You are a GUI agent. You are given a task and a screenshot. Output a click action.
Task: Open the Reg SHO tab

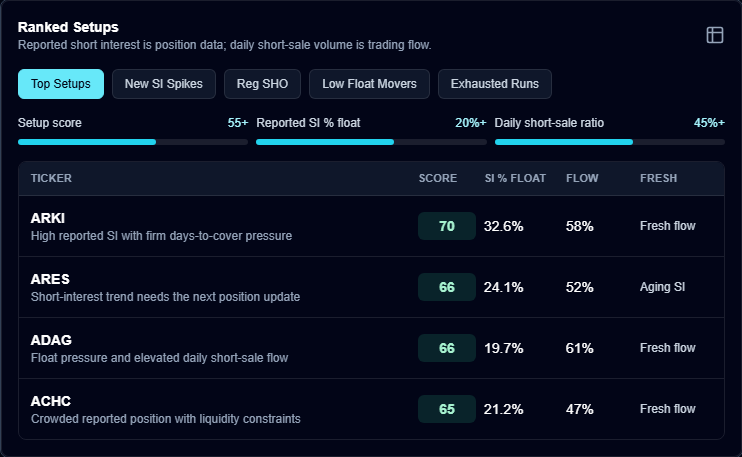click(x=262, y=84)
